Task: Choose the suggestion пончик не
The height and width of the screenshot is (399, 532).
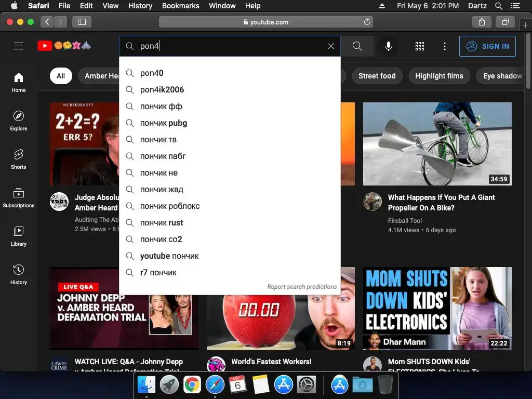Action: [x=230, y=172]
